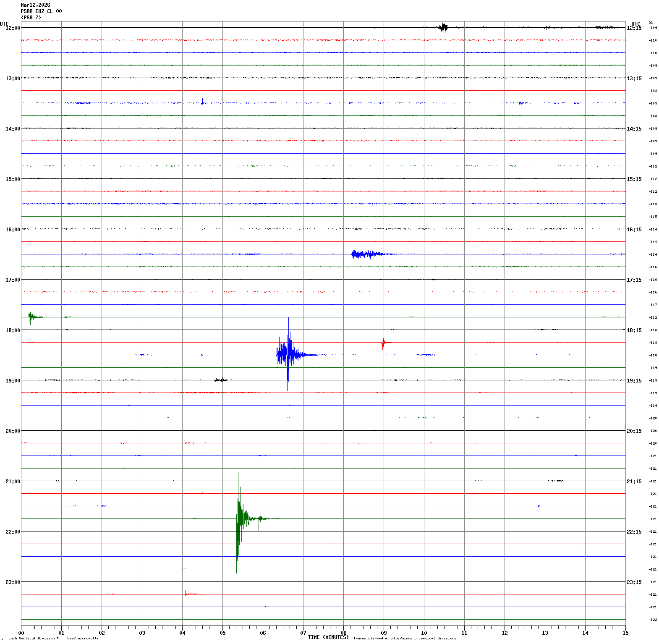Click the 12:00 hour label on left axis
The height and width of the screenshot is (644, 659).
click(x=13, y=28)
